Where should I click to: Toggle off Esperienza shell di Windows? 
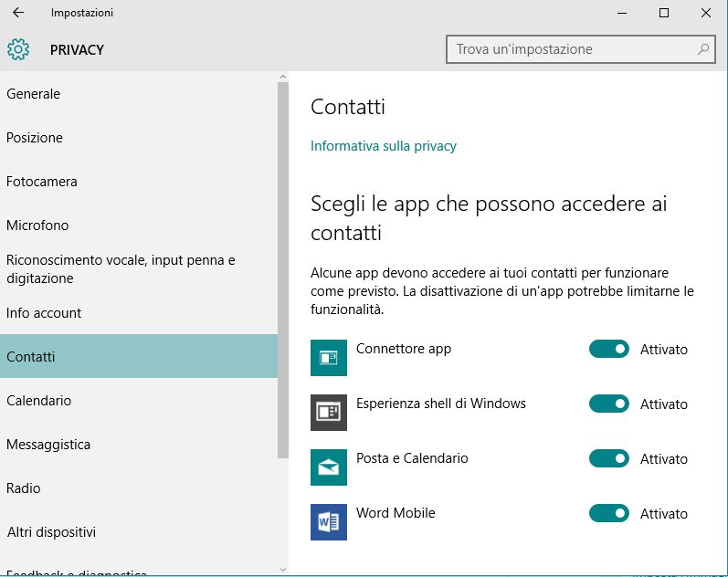pos(609,404)
